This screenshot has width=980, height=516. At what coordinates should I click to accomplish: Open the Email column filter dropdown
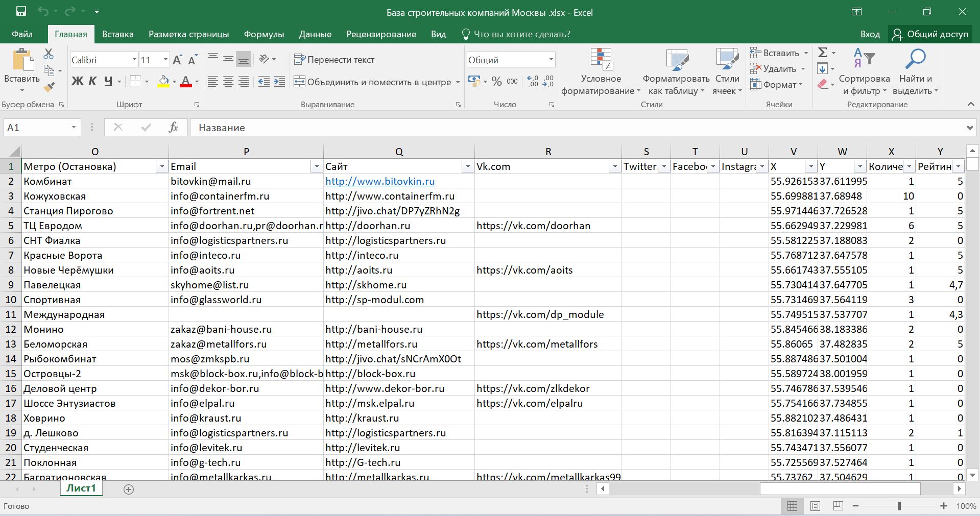point(316,166)
